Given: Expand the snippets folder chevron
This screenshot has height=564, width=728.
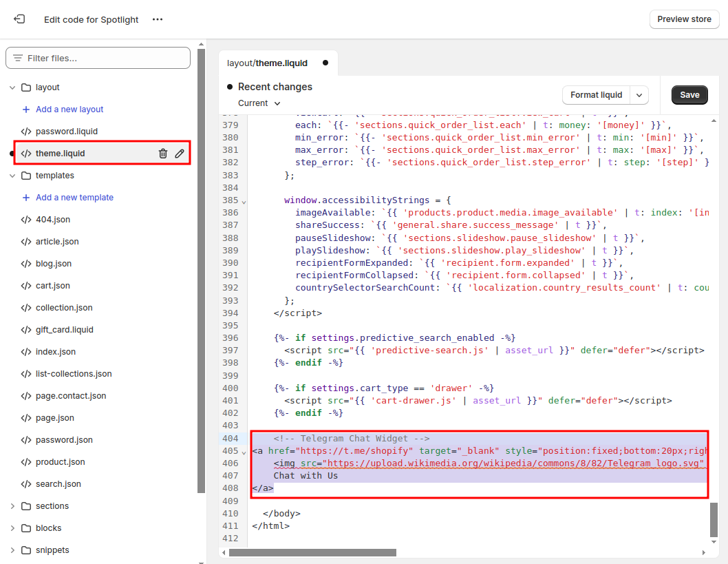Looking at the screenshot, I should point(12,550).
